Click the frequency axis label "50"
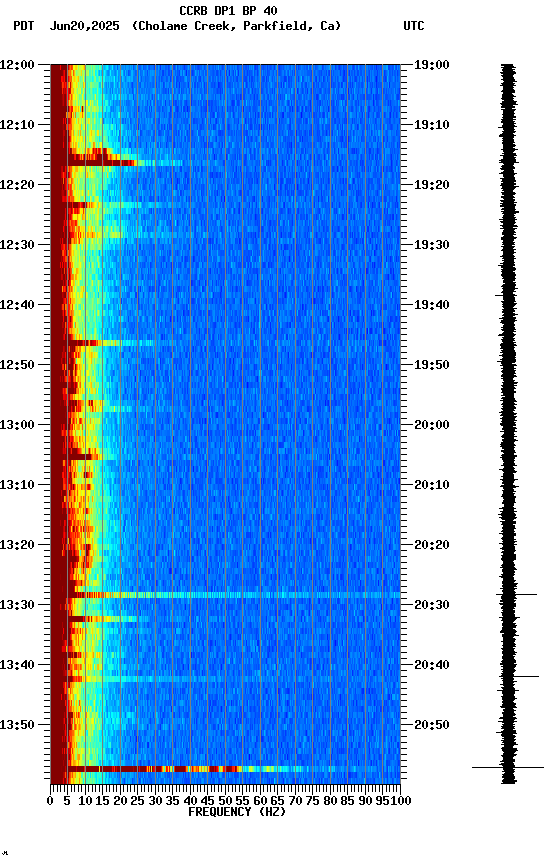 pyautogui.click(x=225, y=801)
